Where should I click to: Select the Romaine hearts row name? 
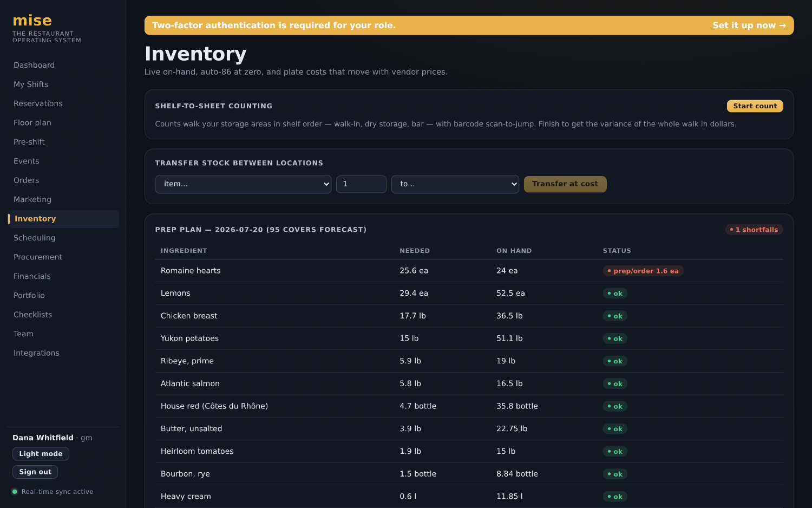click(191, 271)
